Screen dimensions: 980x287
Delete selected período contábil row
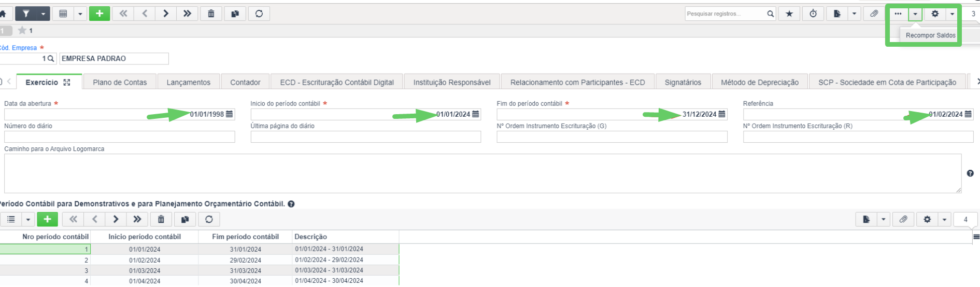161,220
